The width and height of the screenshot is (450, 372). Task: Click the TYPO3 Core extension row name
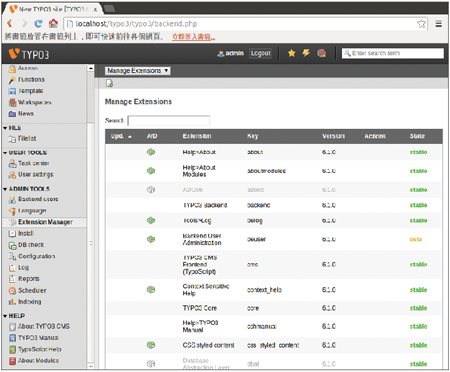click(x=200, y=308)
